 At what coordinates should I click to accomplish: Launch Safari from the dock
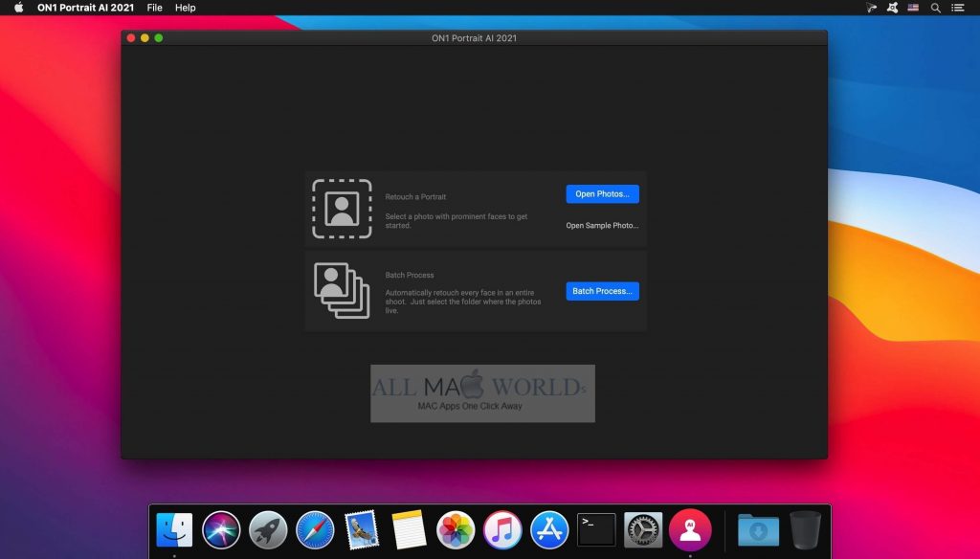pos(315,529)
